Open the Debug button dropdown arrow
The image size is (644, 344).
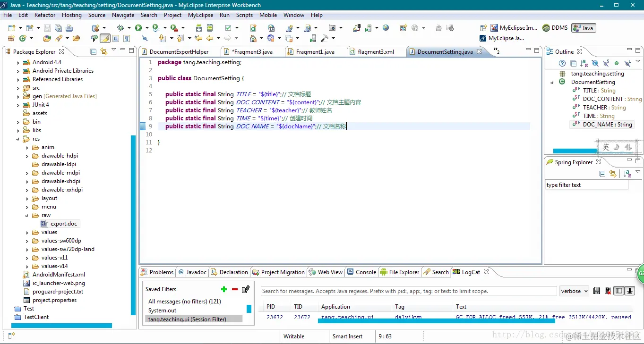[x=129, y=28]
